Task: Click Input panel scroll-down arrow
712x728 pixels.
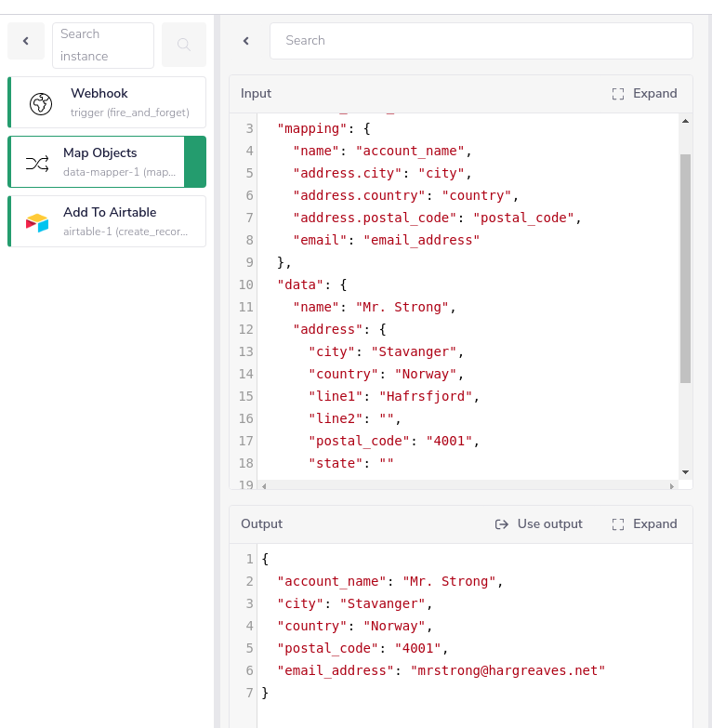Action: (x=685, y=472)
